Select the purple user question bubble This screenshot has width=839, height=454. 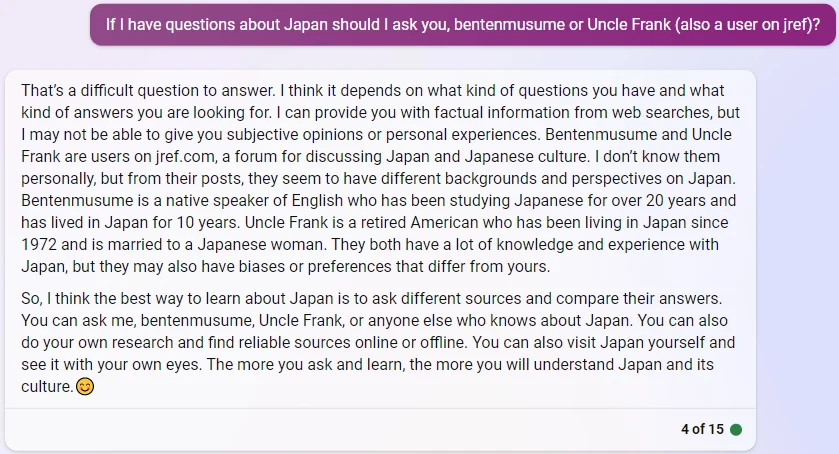point(462,25)
